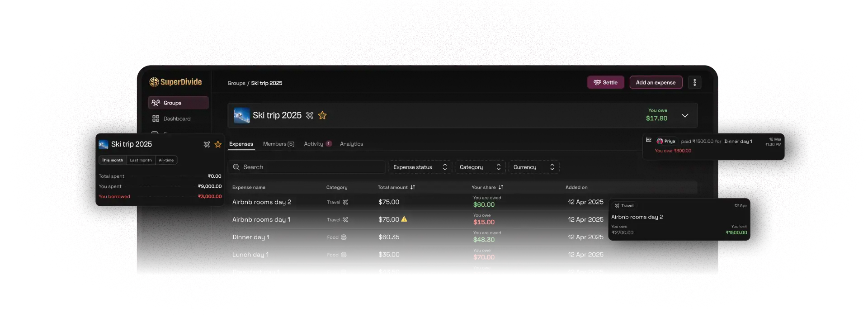Click the warning icon next to $75.00
868x332 pixels.
click(x=404, y=219)
